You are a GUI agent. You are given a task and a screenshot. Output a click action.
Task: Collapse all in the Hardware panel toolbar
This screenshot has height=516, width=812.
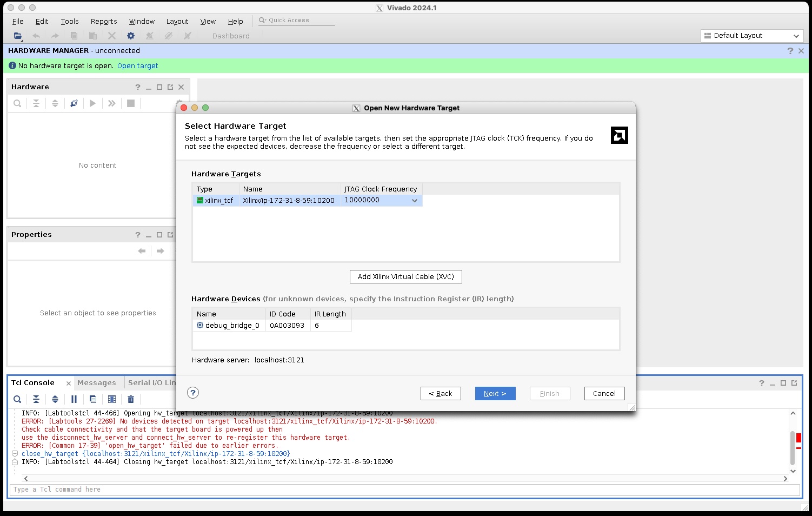click(36, 103)
